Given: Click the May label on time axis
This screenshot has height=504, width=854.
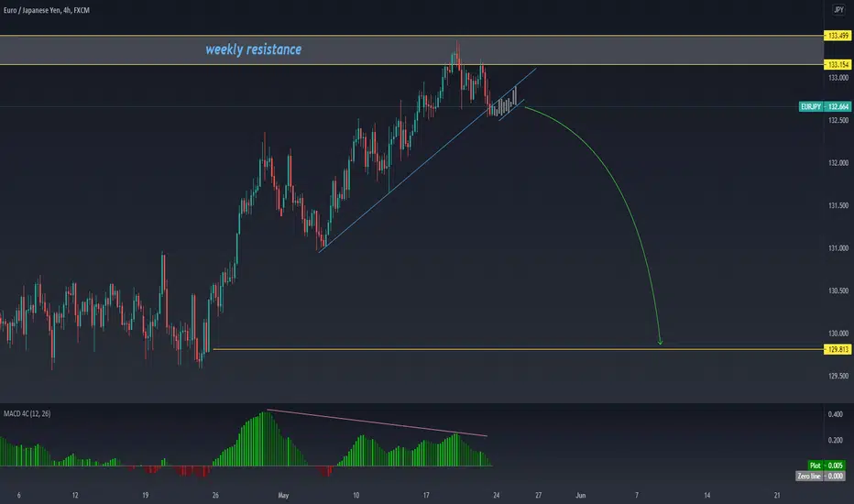Looking at the screenshot, I should point(283,495).
